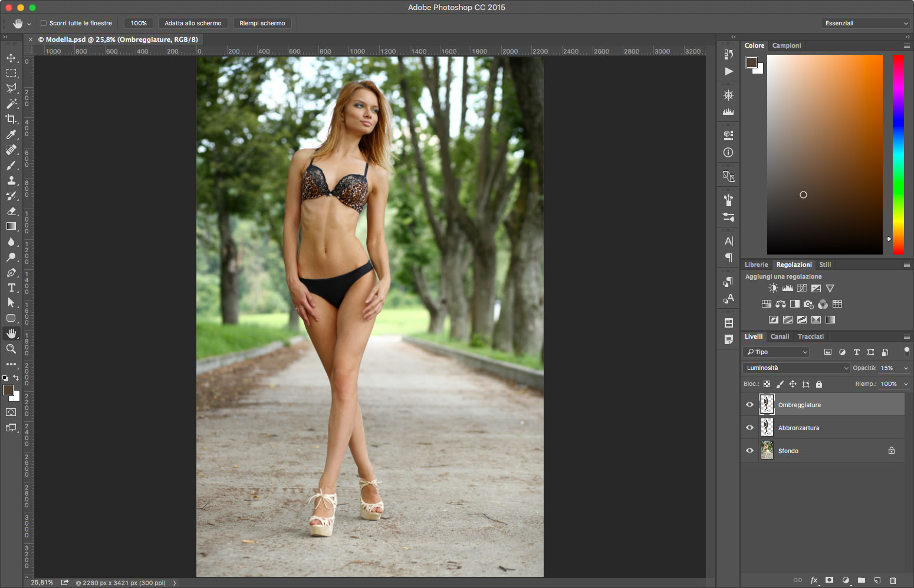Toggle lock position icon

click(793, 384)
